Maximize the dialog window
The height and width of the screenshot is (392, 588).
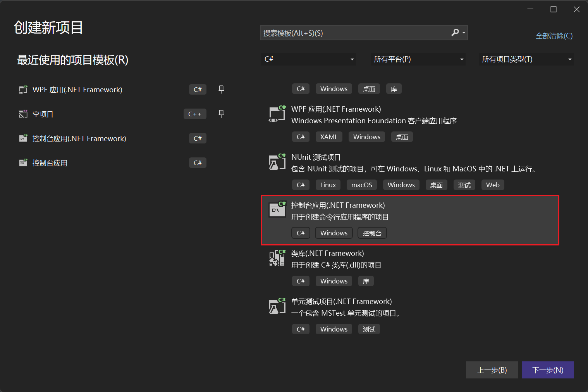click(554, 9)
